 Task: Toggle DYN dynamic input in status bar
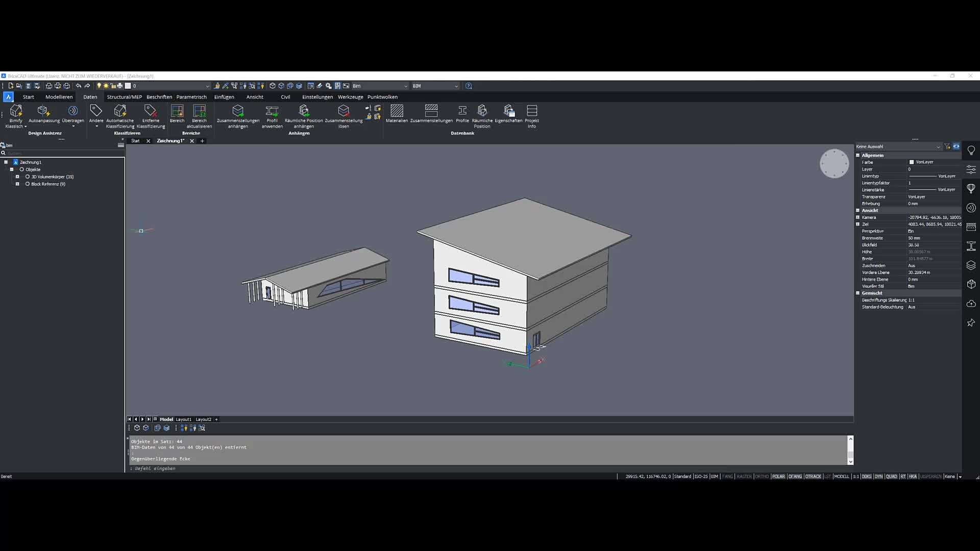(878, 477)
